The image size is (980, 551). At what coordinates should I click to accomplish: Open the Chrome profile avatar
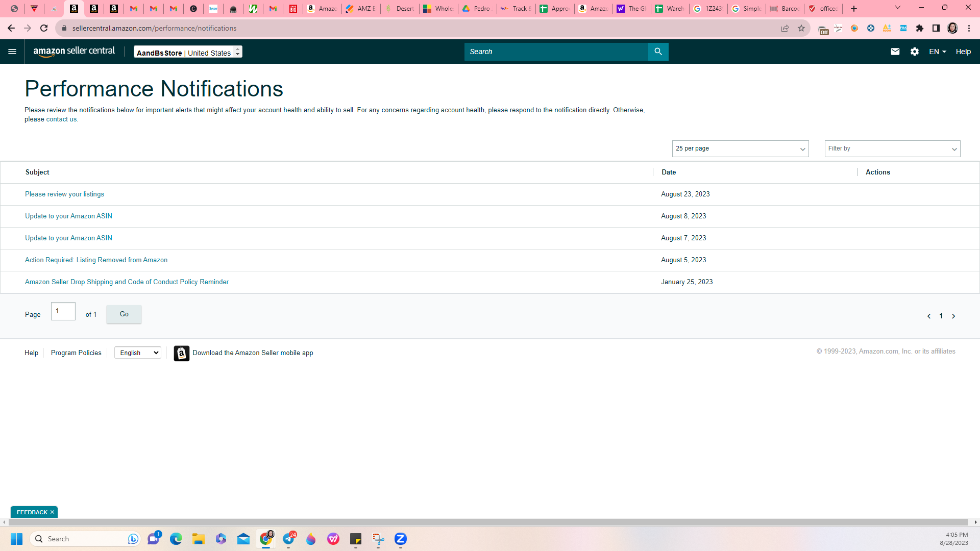[952, 28]
